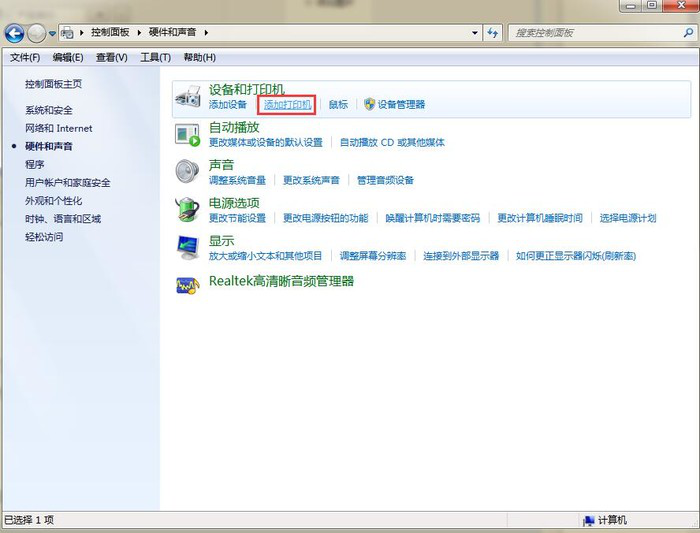Click the Realtek audio manager icon
This screenshot has height=533, width=700.
coord(187,283)
